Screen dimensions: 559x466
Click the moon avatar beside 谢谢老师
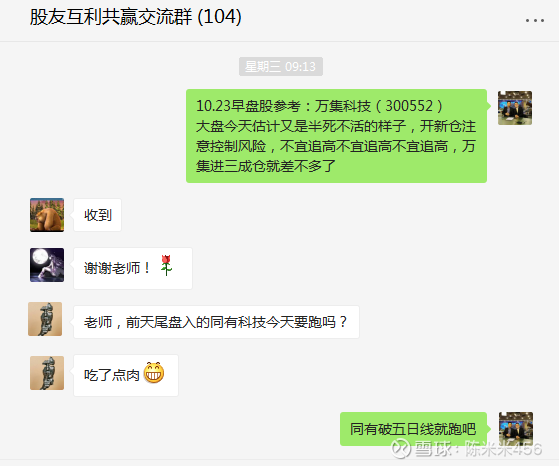pos(47,265)
